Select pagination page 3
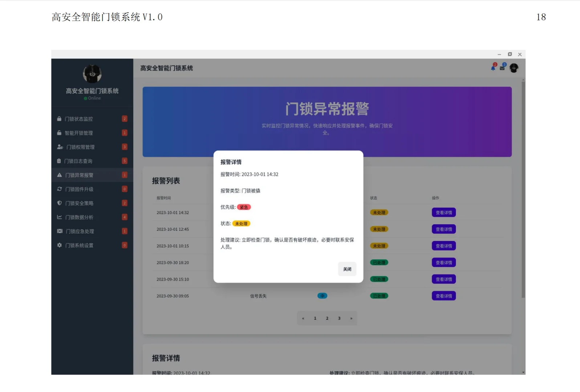 tap(339, 318)
